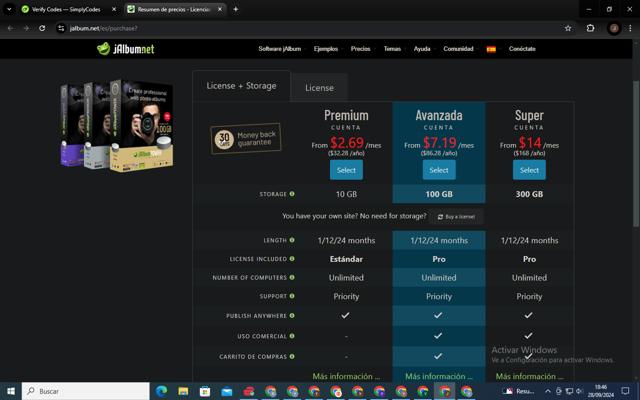Click the Buy a license button
This screenshot has height=400, width=640.
(x=456, y=217)
